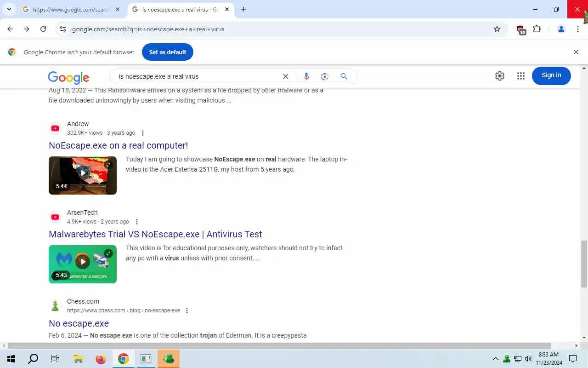The image size is (588, 368).
Task: Click the vertical page scrollbar thumb
Action: click(584, 264)
